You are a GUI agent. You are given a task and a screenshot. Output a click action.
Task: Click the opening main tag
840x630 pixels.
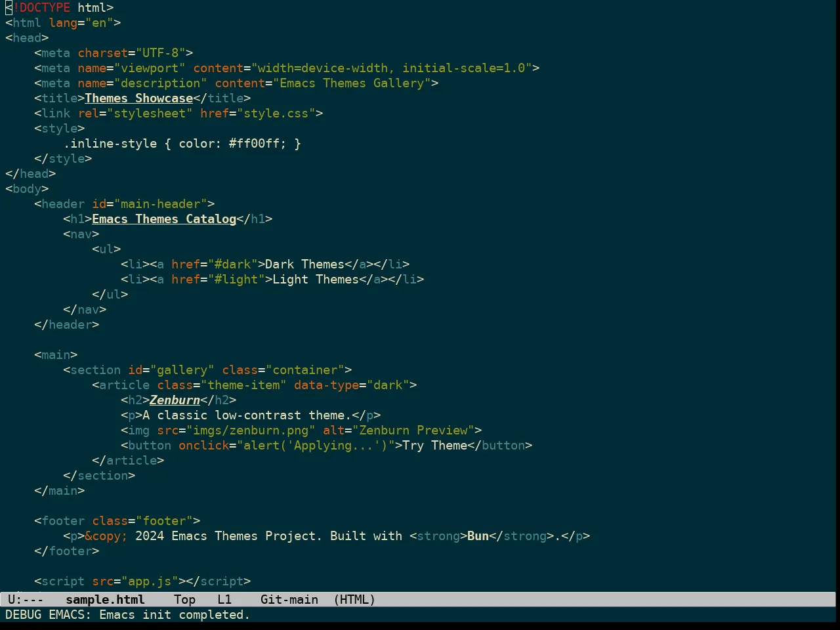[x=56, y=354]
